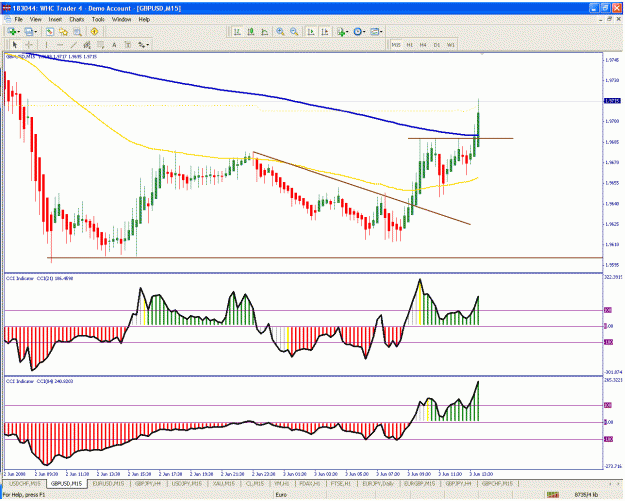
Task: Toggle the H1 timeframe button
Action: 410,45
